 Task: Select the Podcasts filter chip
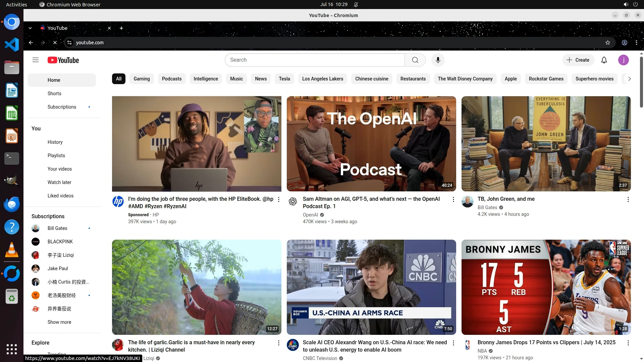[x=171, y=79]
